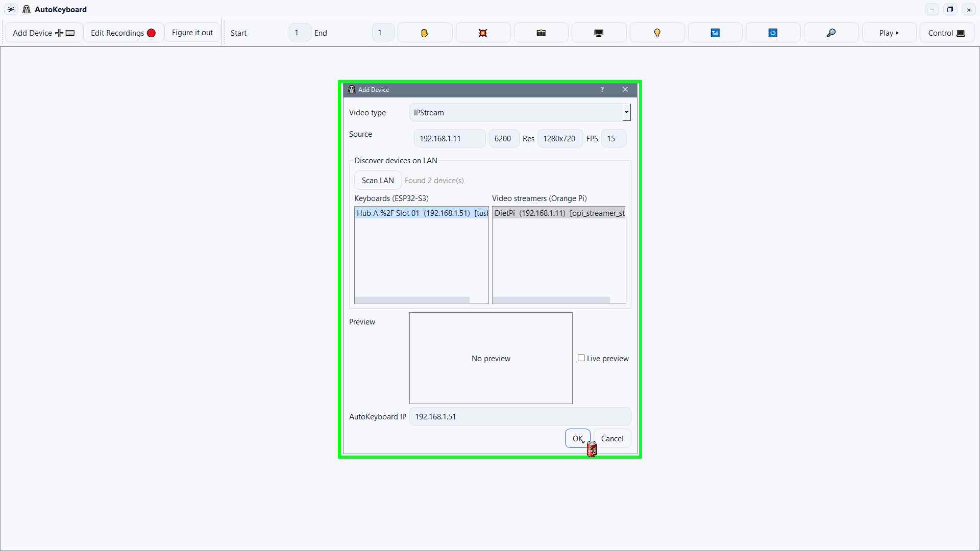Viewport: 980px width, 551px height.
Task: Click the lightbulb toolbar icon
Action: click(x=656, y=32)
